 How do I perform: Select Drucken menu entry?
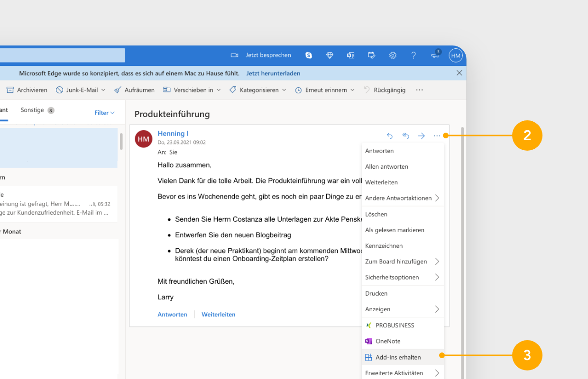403,293
